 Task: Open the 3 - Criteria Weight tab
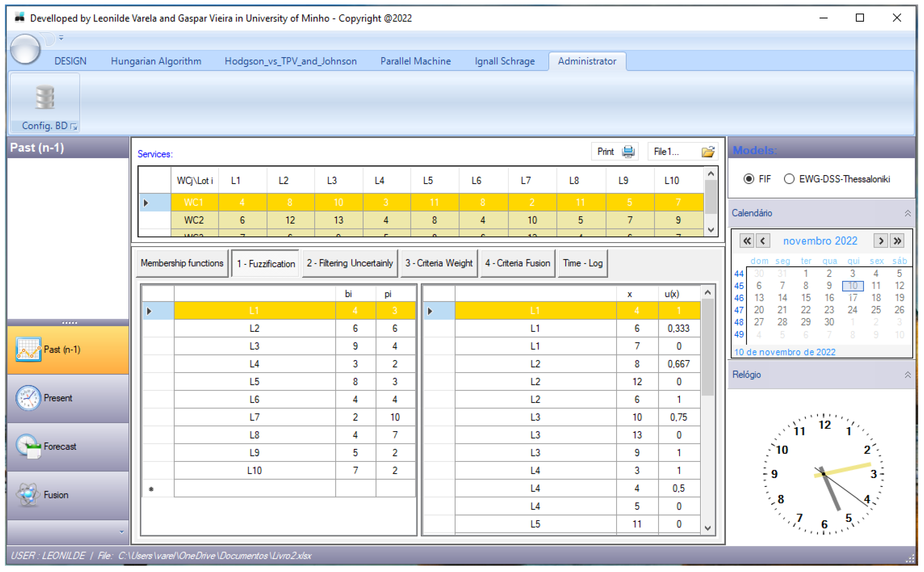click(x=438, y=263)
